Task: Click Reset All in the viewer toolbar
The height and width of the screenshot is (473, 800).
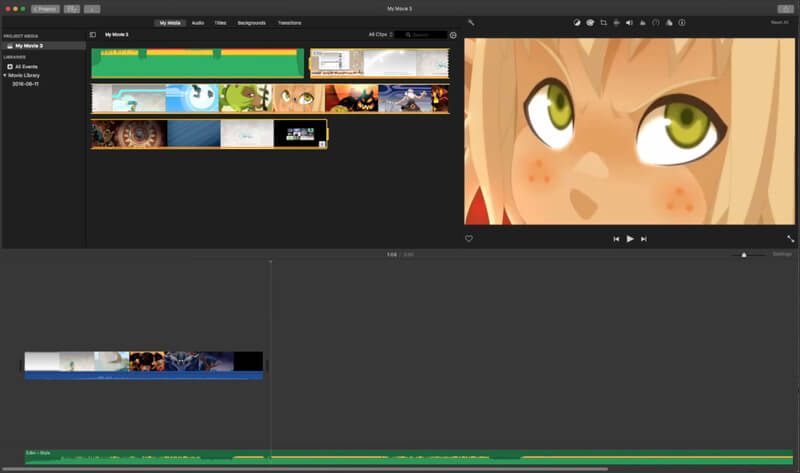Action: pos(780,22)
